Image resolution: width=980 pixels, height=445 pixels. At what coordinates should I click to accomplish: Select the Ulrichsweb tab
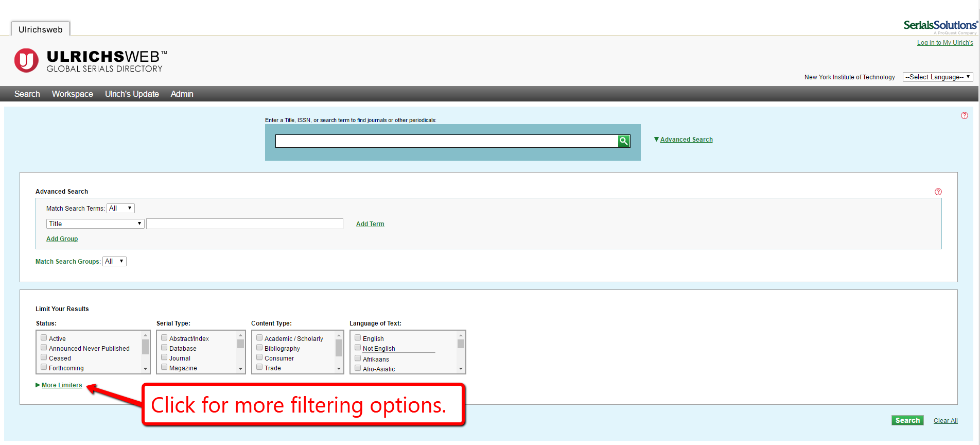coord(41,29)
